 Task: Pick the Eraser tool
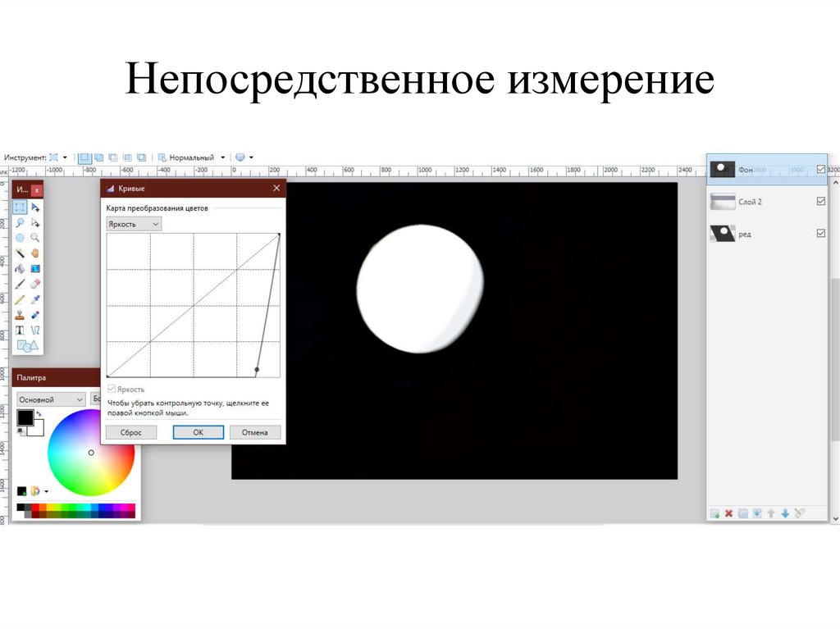pyautogui.click(x=35, y=284)
